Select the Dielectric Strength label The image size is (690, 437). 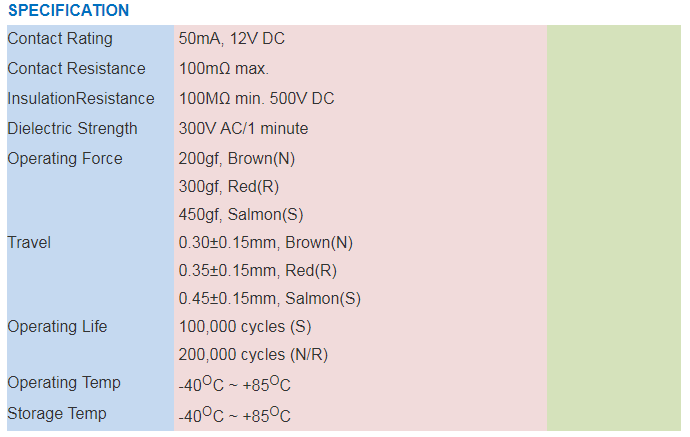tap(72, 129)
